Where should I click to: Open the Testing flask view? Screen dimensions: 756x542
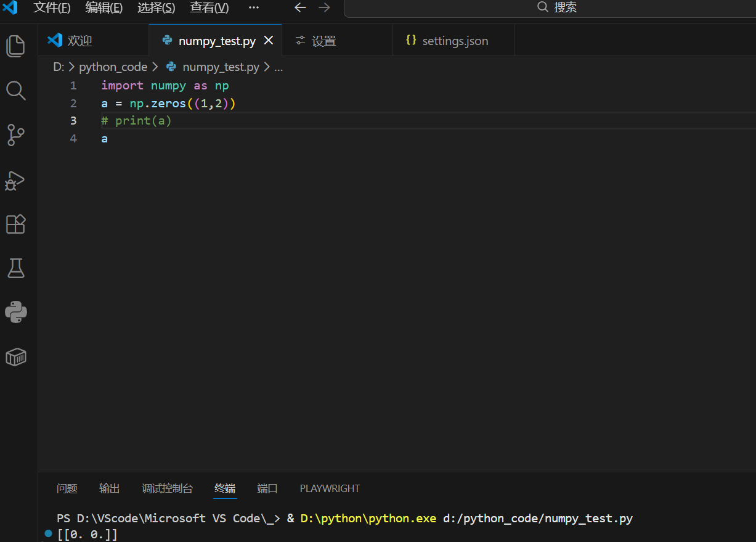coord(16,268)
